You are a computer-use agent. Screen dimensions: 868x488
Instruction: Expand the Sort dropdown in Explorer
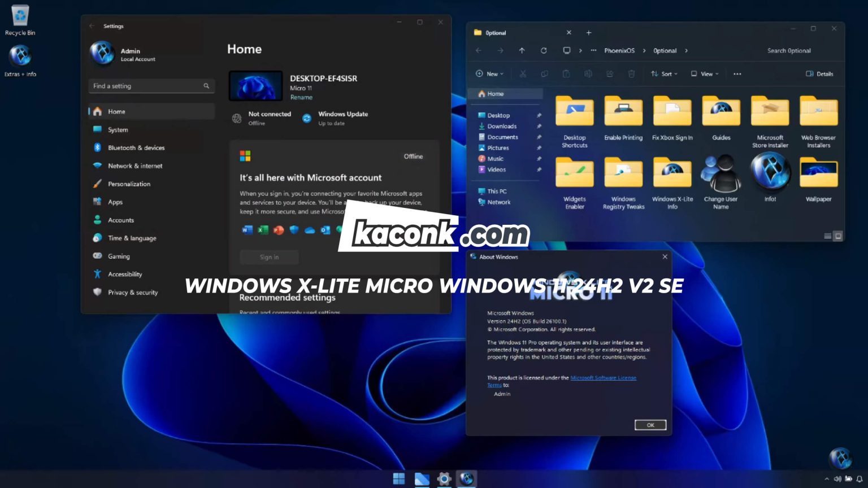[x=664, y=73]
